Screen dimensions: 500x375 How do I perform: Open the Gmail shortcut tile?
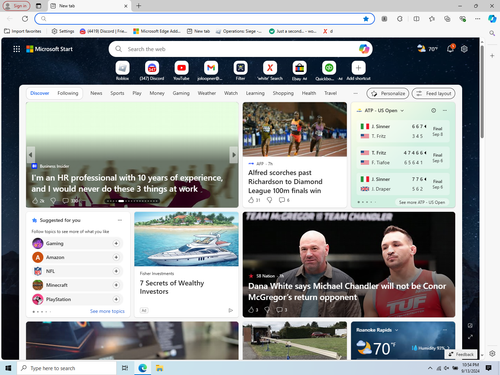[x=211, y=71]
